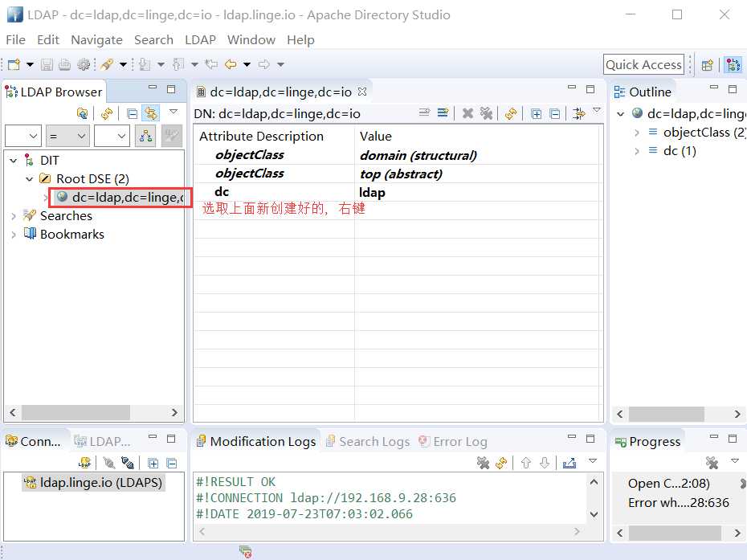Switch to LDAP Servers tab beside Connections
This screenshot has height=560, width=747.
(103, 442)
